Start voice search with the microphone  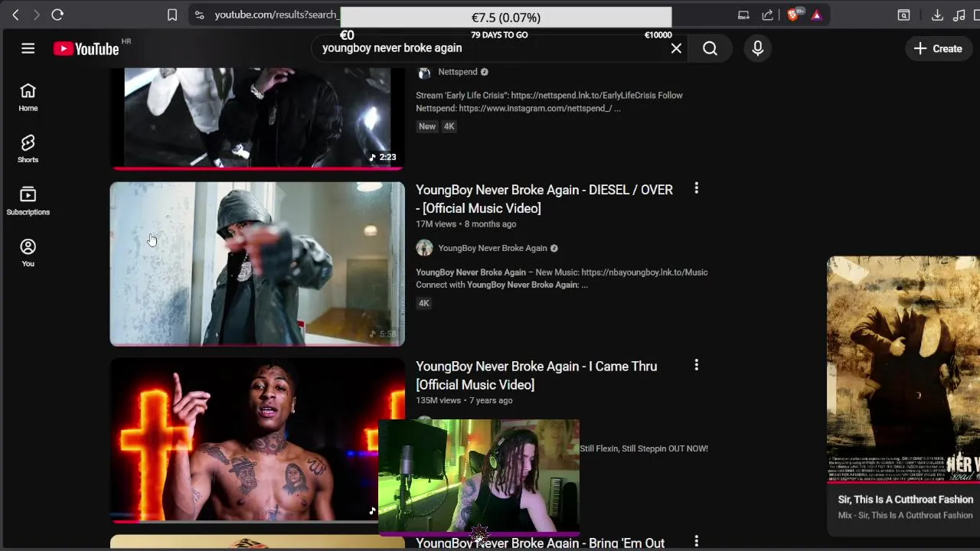[x=758, y=48]
